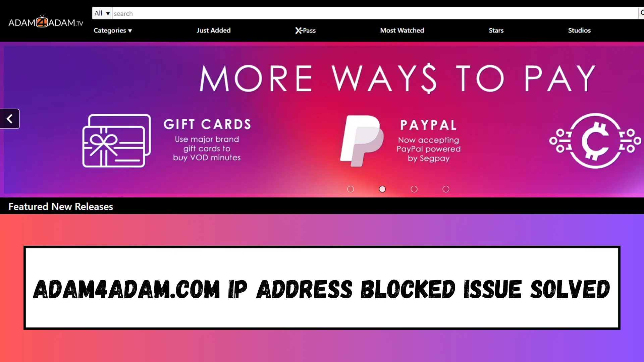Click the Studios menu item
Image resolution: width=644 pixels, height=362 pixels.
coord(579,30)
